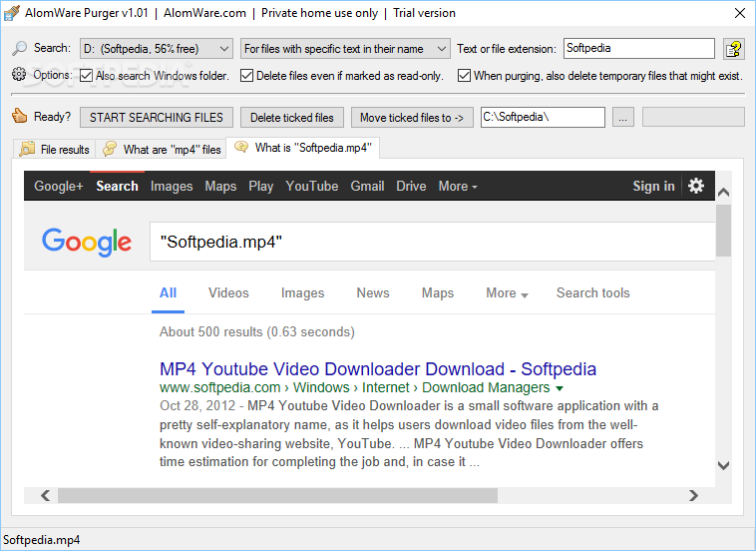Click Play in the Google bar
The height and width of the screenshot is (551, 756).
(x=261, y=187)
